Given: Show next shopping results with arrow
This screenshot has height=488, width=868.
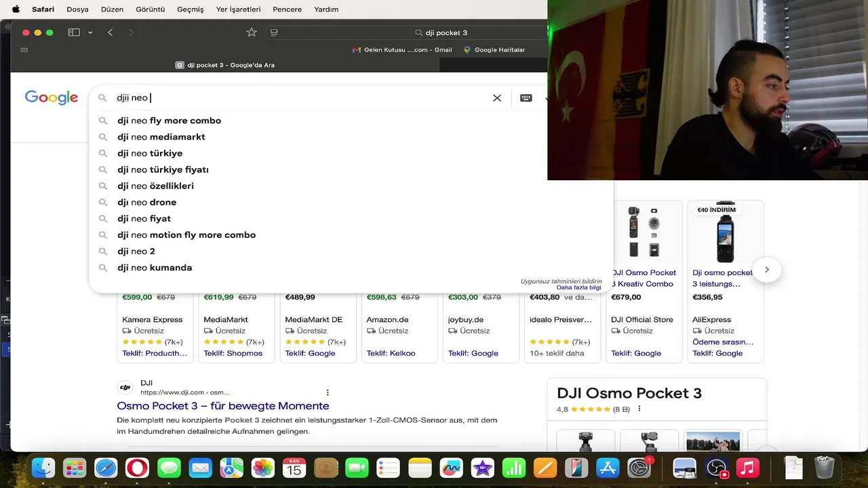Looking at the screenshot, I should [x=766, y=270].
